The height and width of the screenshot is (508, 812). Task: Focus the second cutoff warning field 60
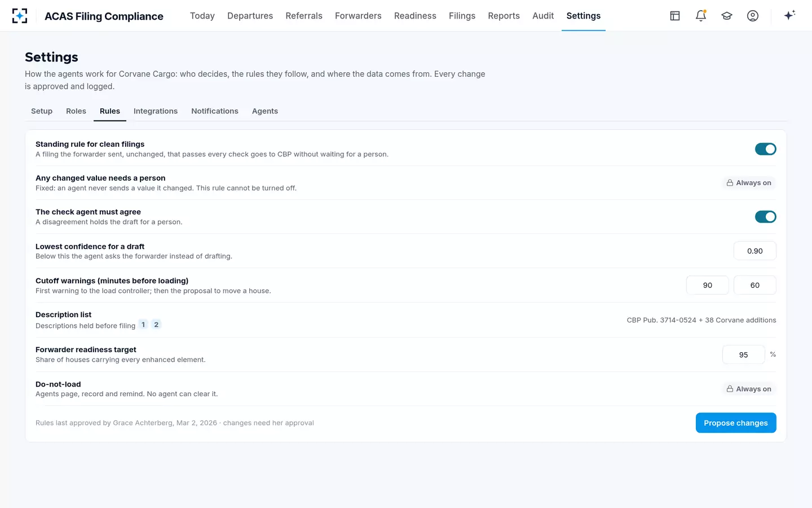[754, 285]
